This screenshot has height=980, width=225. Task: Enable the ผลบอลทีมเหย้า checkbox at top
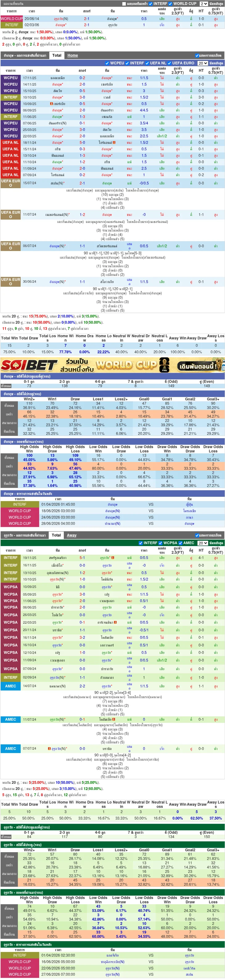click(x=124, y=4)
